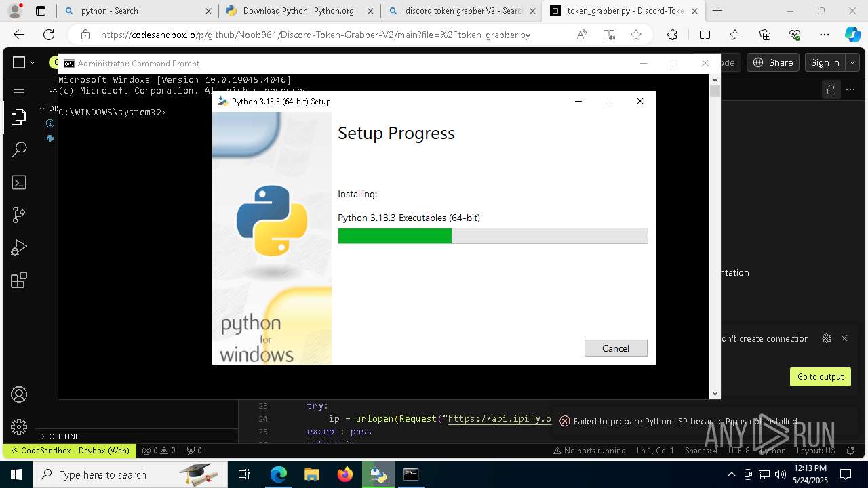
Task: Click the browser address bar URL
Action: [x=315, y=35]
